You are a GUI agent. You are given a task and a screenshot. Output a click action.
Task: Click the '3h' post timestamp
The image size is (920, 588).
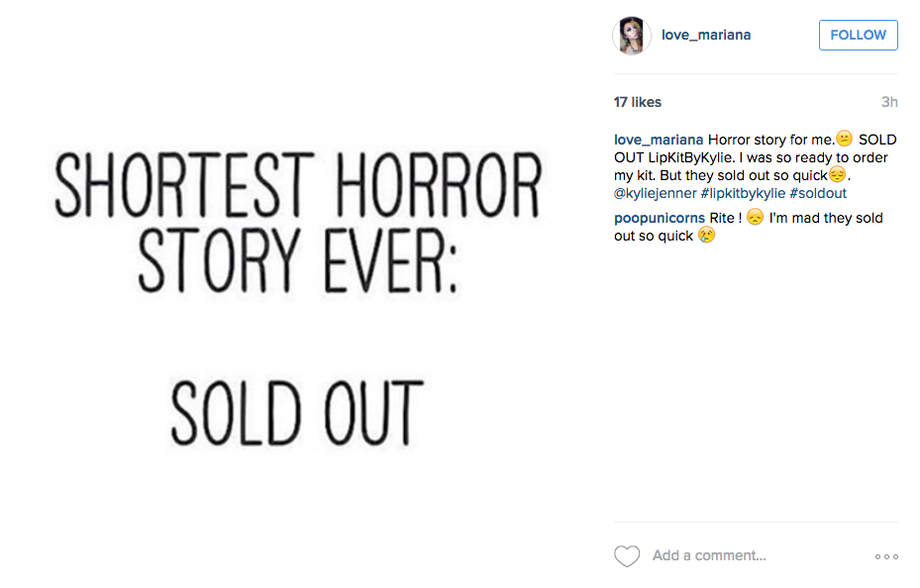pos(889,102)
